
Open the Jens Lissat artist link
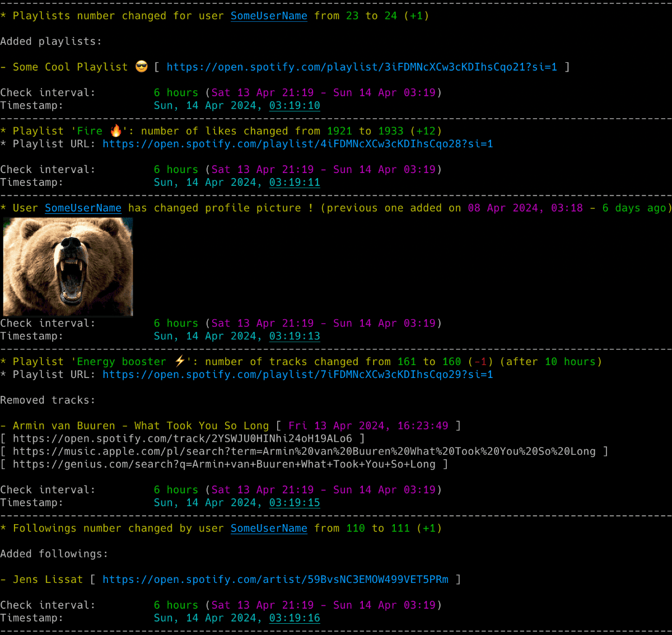(276, 579)
